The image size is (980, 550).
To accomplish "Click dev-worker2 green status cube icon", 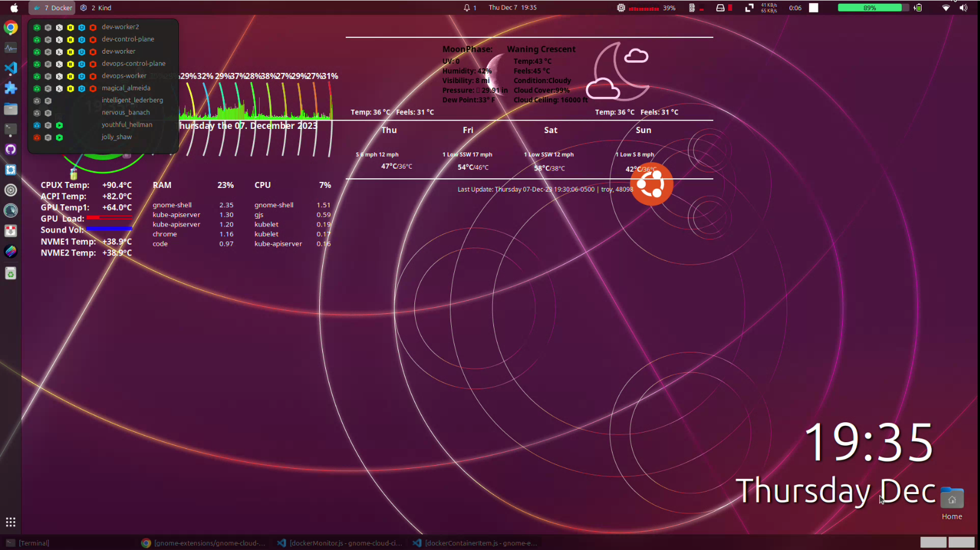I will point(37,27).
